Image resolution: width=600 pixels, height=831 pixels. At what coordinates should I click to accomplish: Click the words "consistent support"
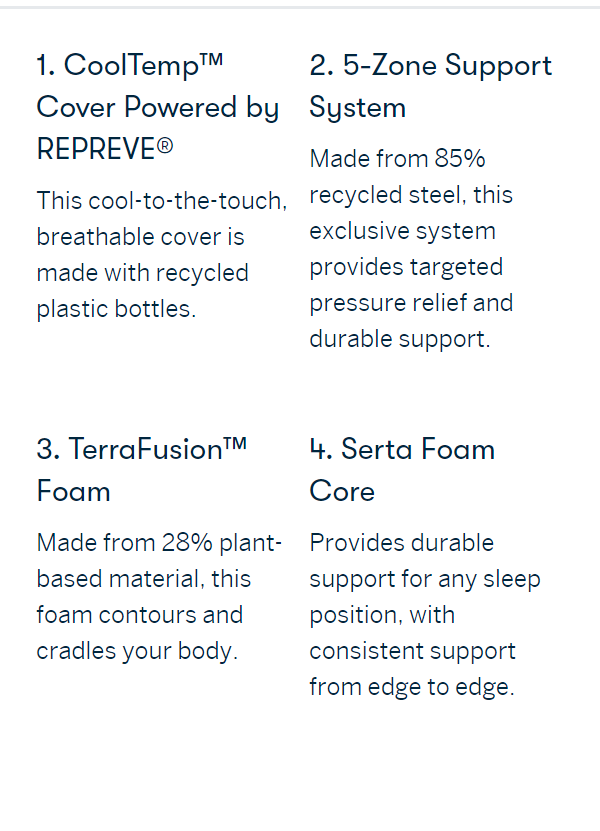(x=412, y=651)
